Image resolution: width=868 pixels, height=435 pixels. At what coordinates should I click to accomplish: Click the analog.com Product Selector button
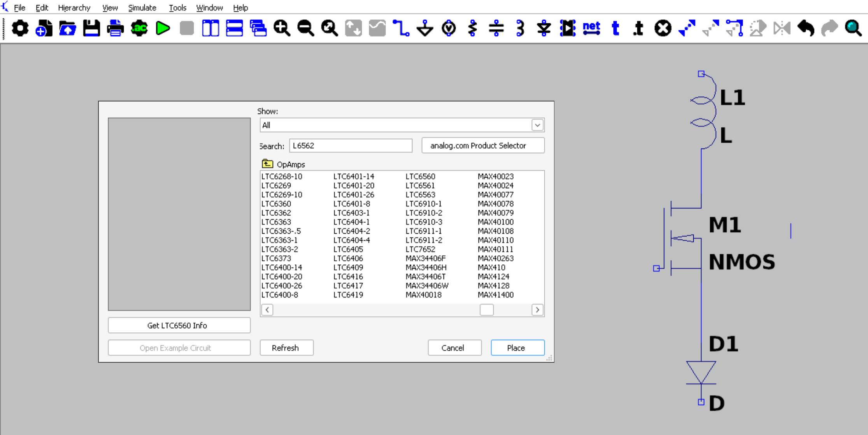483,145
